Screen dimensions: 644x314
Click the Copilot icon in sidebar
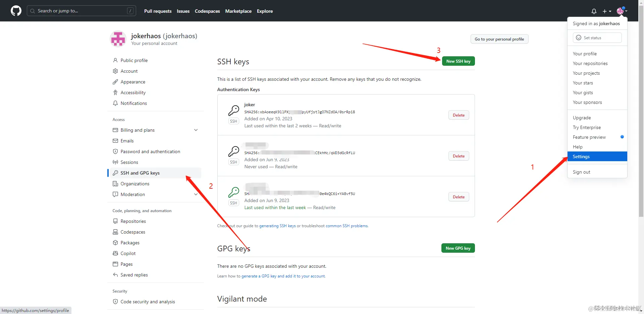click(115, 253)
